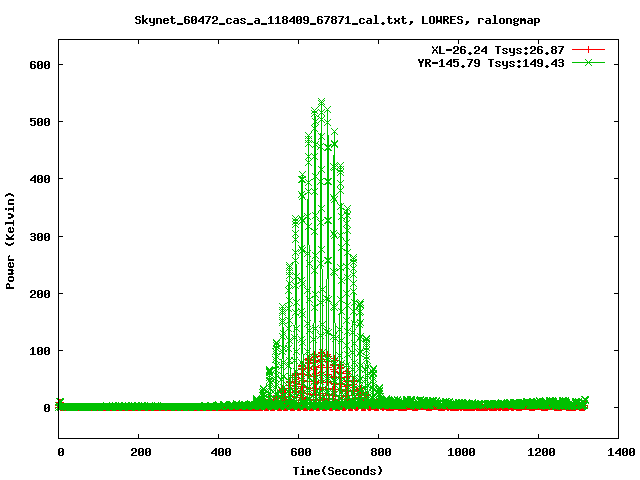This screenshot has width=640, height=480.
Task: Select the XL-26.24 Tsys:26.87 legend label
Action: click(498, 50)
